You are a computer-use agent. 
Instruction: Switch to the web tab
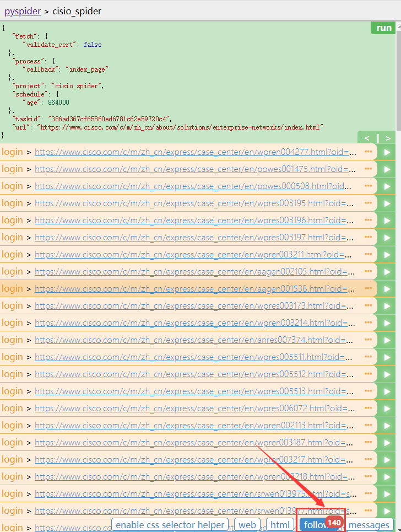(247, 524)
